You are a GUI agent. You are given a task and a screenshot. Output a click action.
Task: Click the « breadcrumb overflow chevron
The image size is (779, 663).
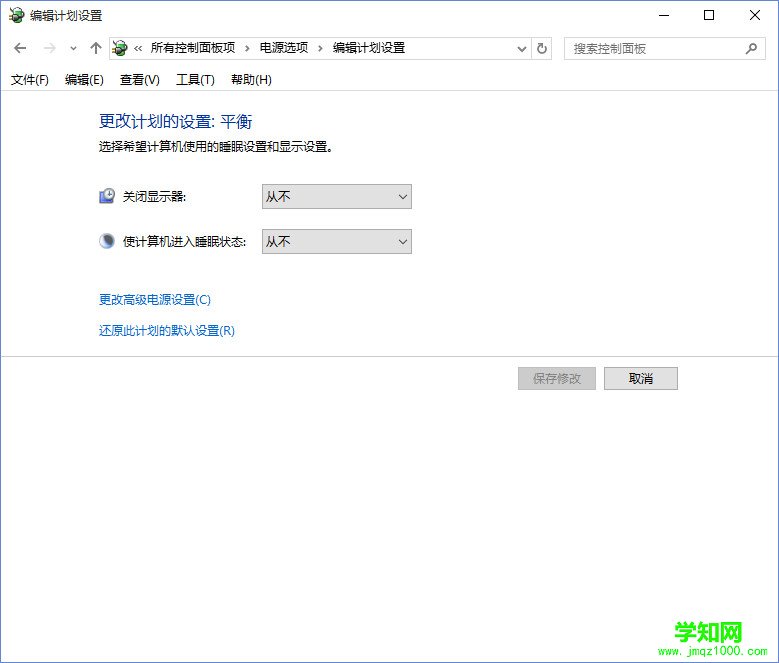click(138, 49)
